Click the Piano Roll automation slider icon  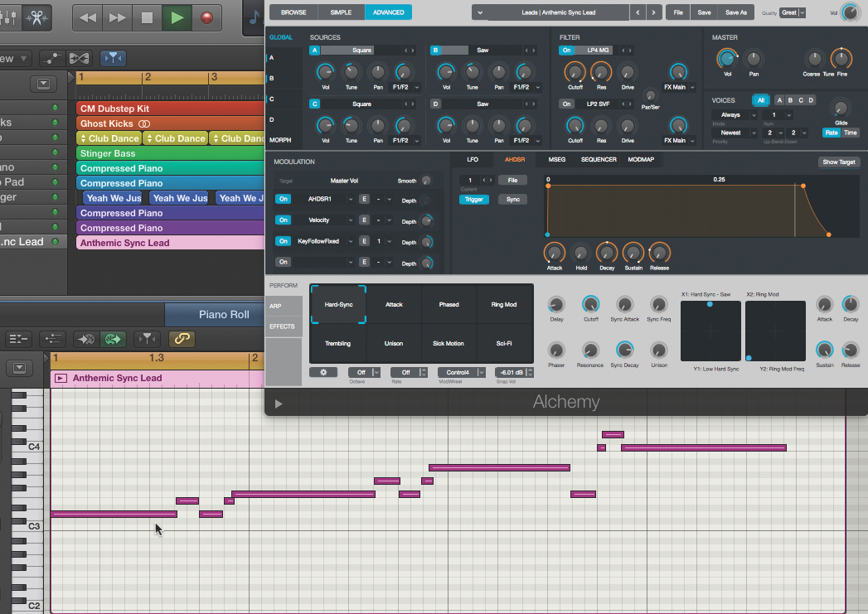point(53,339)
